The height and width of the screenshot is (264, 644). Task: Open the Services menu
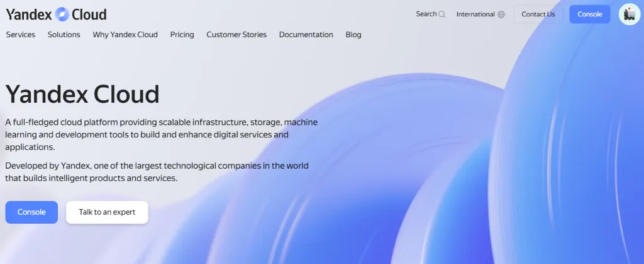(x=21, y=35)
